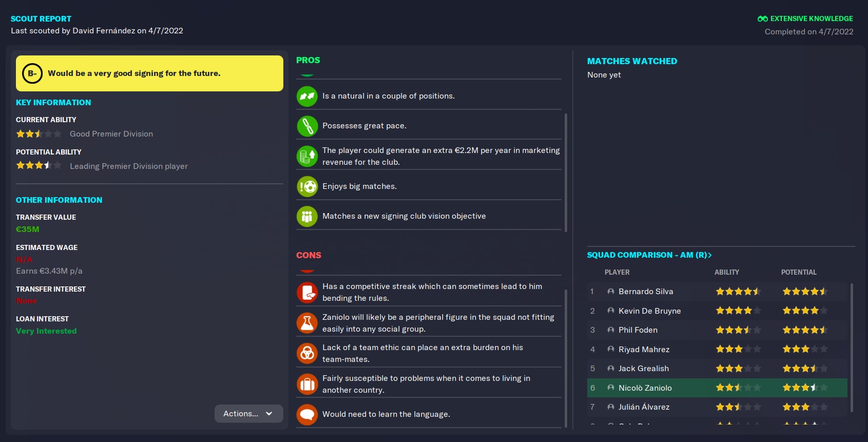This screenshot has width=868, height=442.
Task: Click the potential ability star rating
Action: tap(39, 166)
